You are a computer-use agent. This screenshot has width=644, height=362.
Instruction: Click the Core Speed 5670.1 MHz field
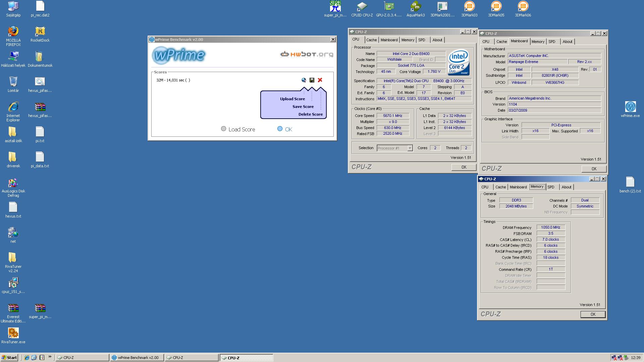(392, 116)
